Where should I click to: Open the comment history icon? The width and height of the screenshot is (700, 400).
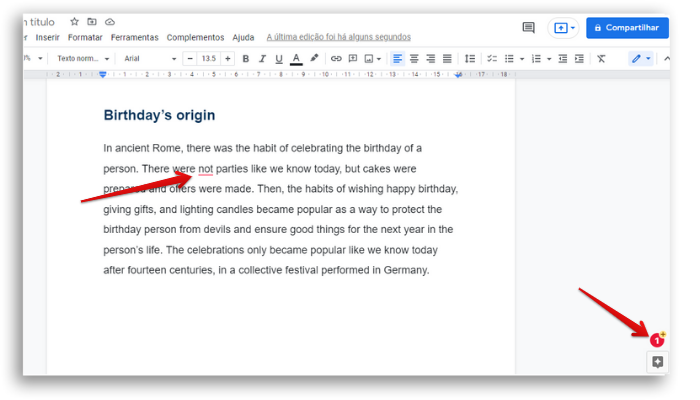529,28
